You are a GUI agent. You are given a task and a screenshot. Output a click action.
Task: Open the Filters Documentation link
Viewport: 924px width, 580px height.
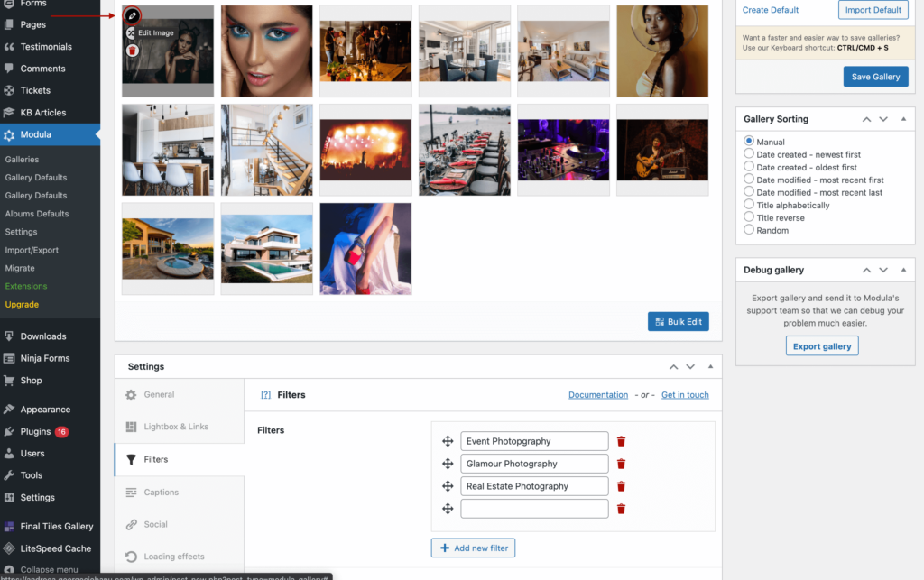598,394
